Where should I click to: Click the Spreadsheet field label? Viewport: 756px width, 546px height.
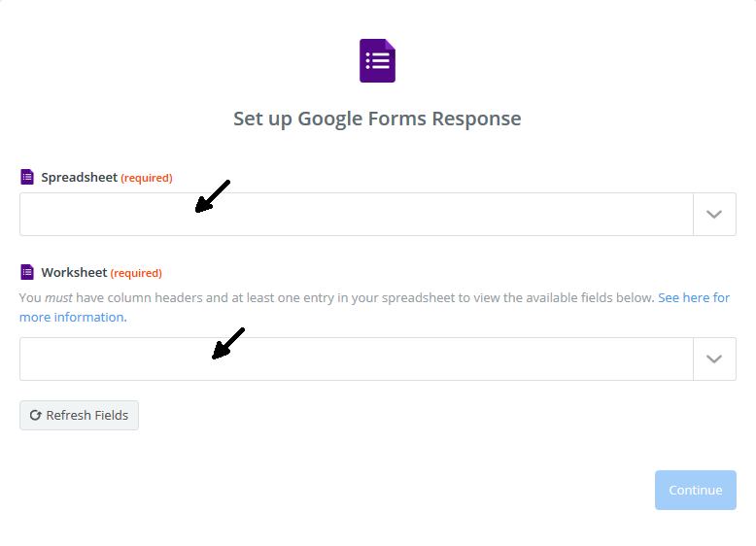click(79, 178)
